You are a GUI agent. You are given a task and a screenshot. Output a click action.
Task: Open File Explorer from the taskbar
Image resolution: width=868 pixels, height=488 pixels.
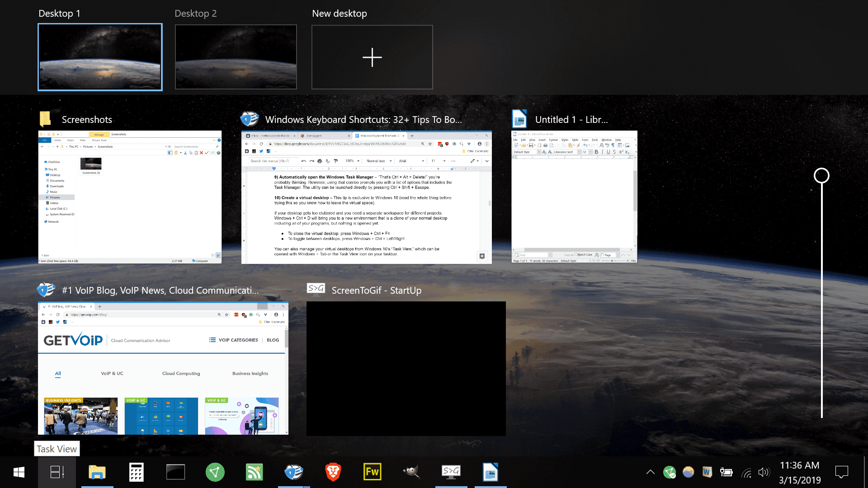click(x=97, y=472)
